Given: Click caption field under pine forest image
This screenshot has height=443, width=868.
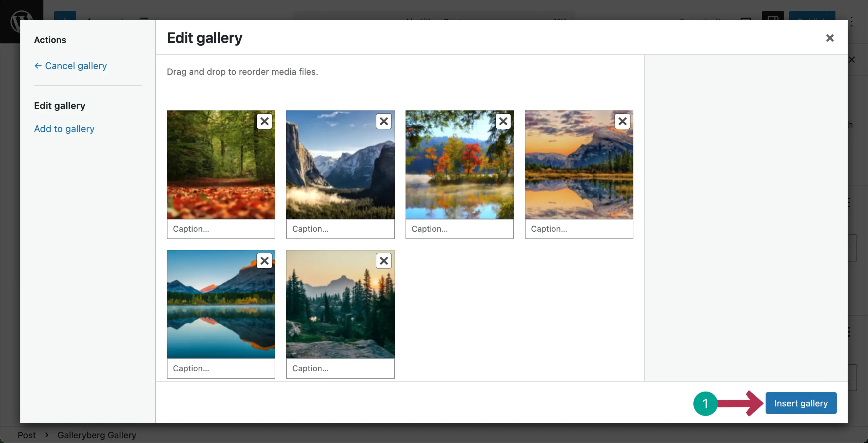Looking at the screenshot, I should tap(340, 368).
